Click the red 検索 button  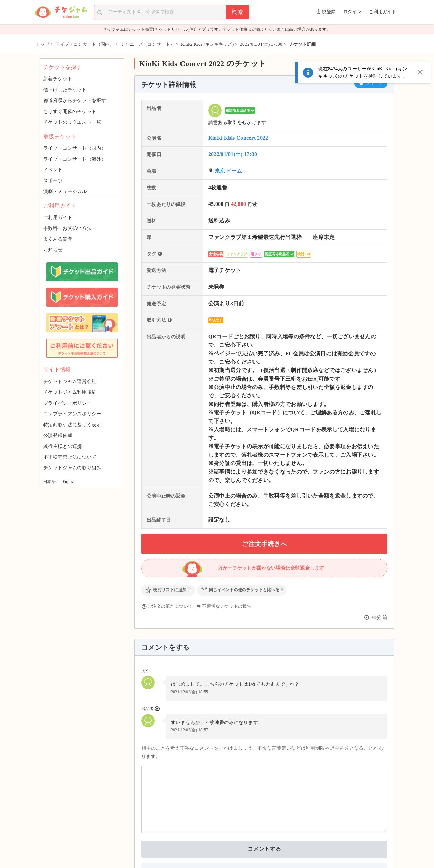237,12
